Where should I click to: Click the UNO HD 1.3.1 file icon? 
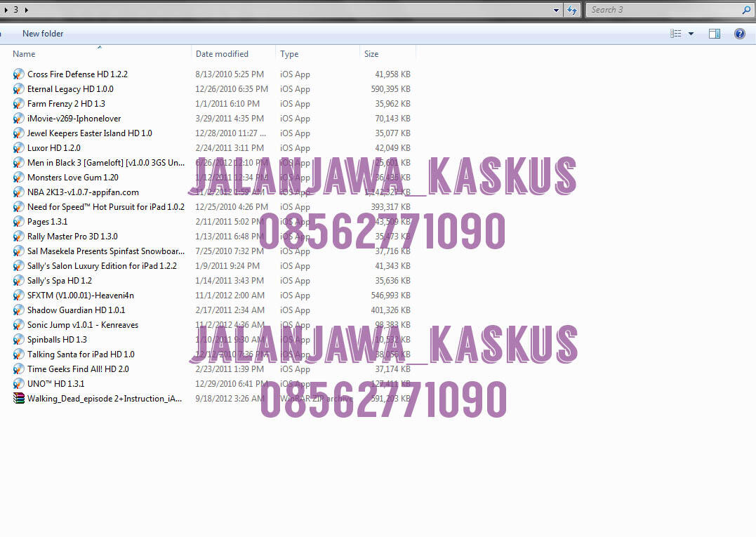[18, 384]
